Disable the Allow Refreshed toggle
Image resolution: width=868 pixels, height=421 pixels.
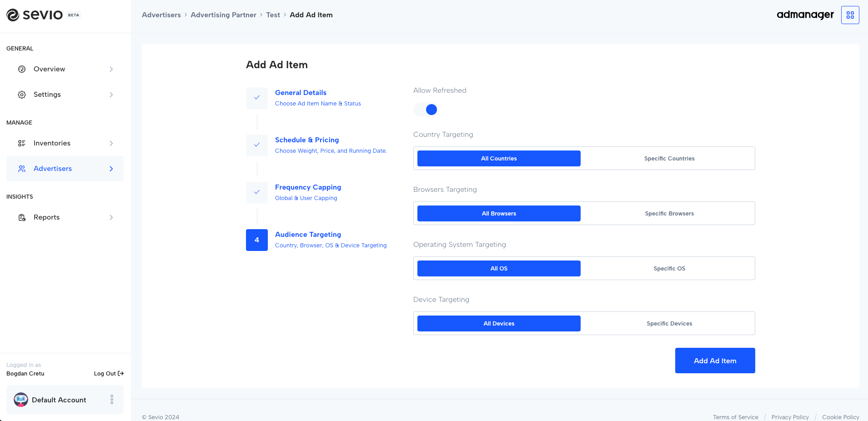pos(426,110)
